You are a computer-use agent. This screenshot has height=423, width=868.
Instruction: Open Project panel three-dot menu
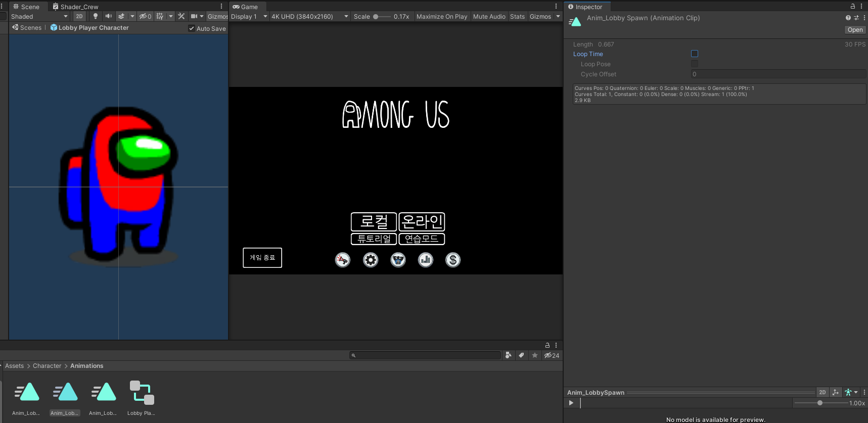pos(556,345)
